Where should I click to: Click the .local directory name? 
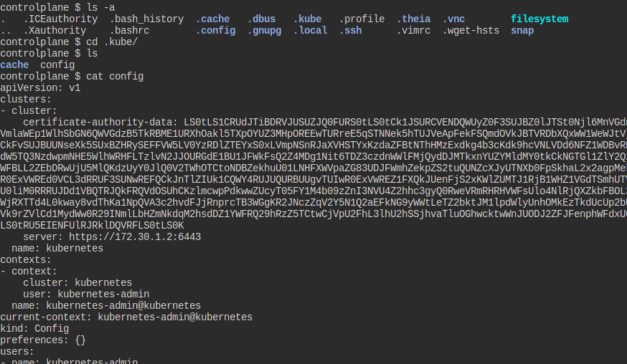coord(310,31)
